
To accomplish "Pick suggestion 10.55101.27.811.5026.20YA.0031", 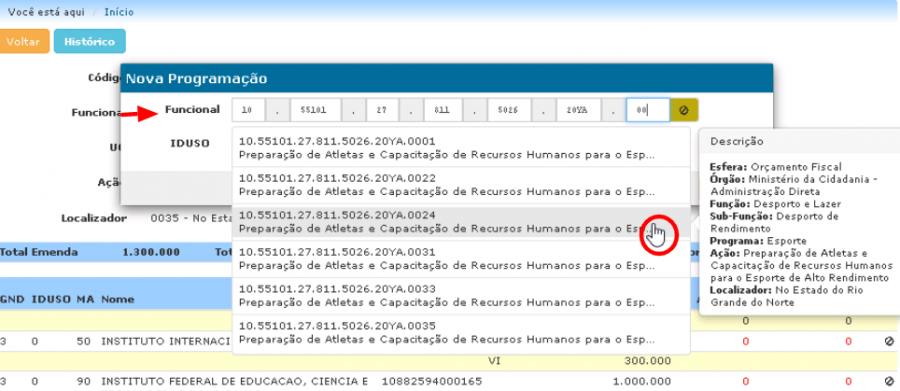I will pyautogui.click(x=461, y=259).
